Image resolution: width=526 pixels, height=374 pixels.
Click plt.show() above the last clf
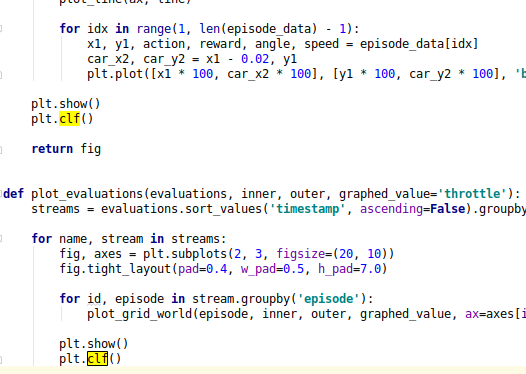[94, 343]
